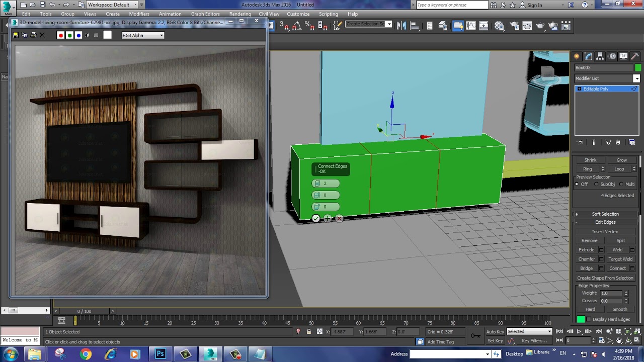Open the RGB Alpha channel dropdown
Screen dimensions: 644x362
(x=143, y=35)
